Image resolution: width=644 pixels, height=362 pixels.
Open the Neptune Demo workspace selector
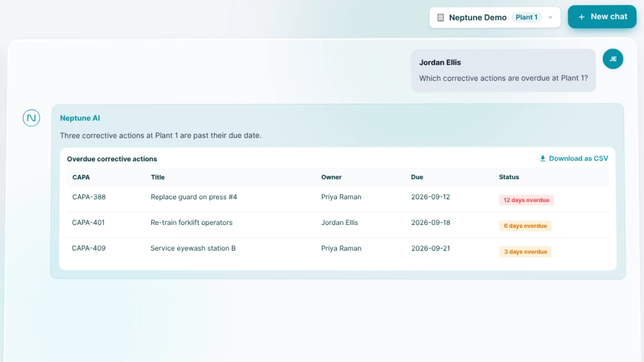(x=495, y=17)
